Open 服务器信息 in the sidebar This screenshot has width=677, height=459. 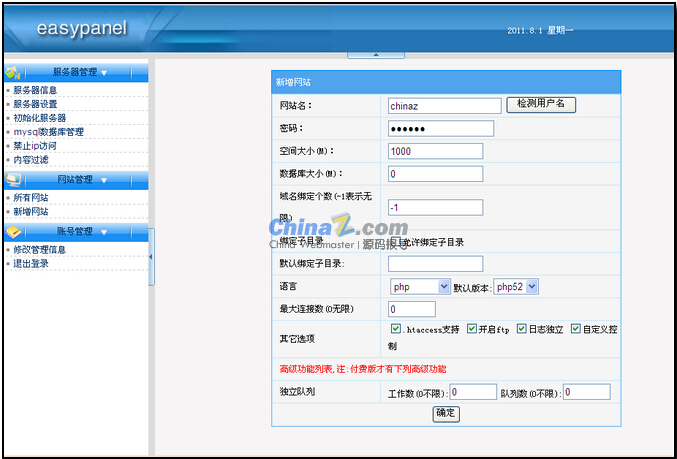click(x=35, y=90)
